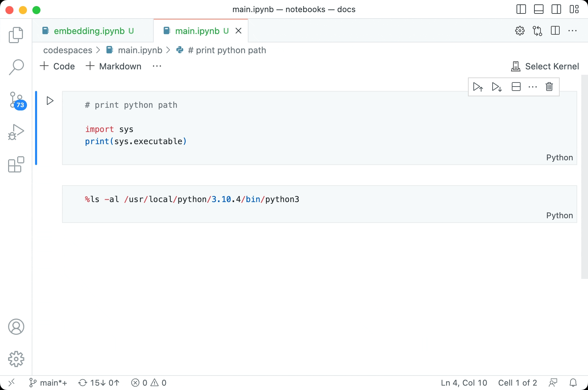Switch to the embedding.ipynb tab
Screen dimensions: 588x390
click(89, 31)
